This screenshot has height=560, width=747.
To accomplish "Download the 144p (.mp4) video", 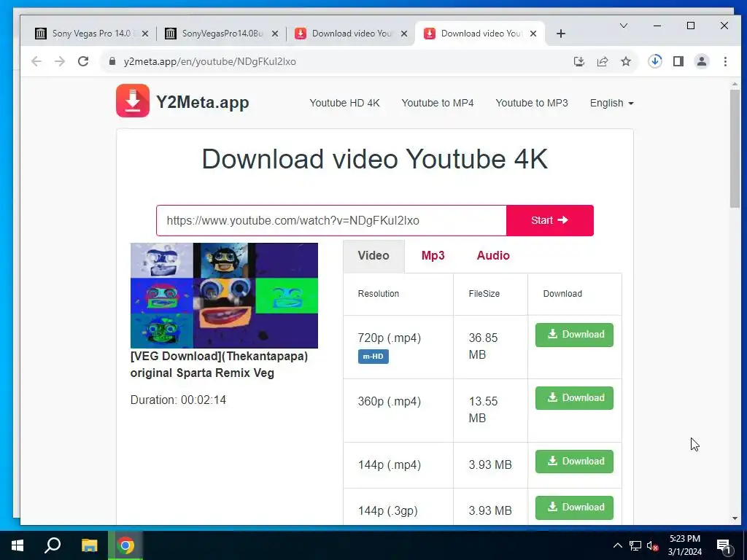I will (574, 462).
